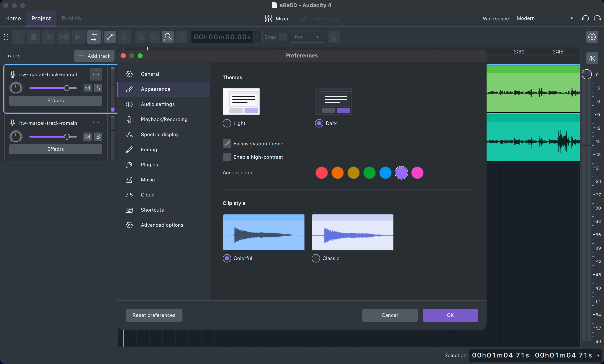Viewport: 604px width, 364px height.
Task: Go to the Audio settings section
Action: [158, 104]
